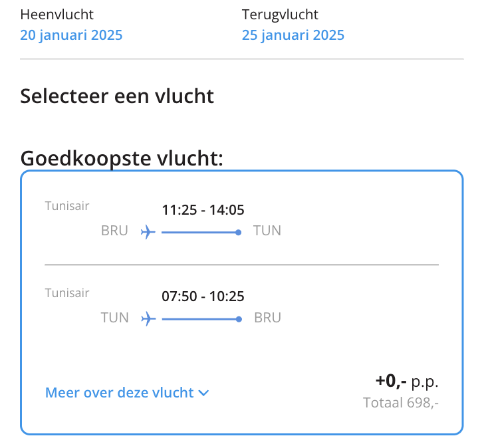The image size is (484, 448).
Task: Click the return route line endpoint dot
Action: [x=238, y=319]
